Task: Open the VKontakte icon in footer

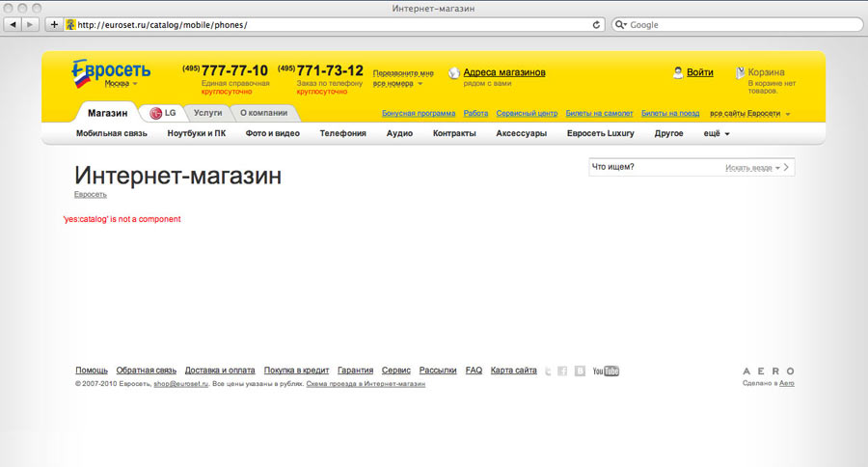Action: click(x=580, y=371)
